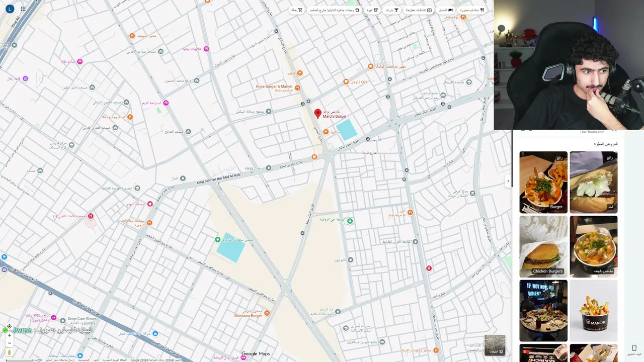This screenshot has width=644, height=362.
Task: Click the Ojn restaurant marker
Action: tap(346, 81)
